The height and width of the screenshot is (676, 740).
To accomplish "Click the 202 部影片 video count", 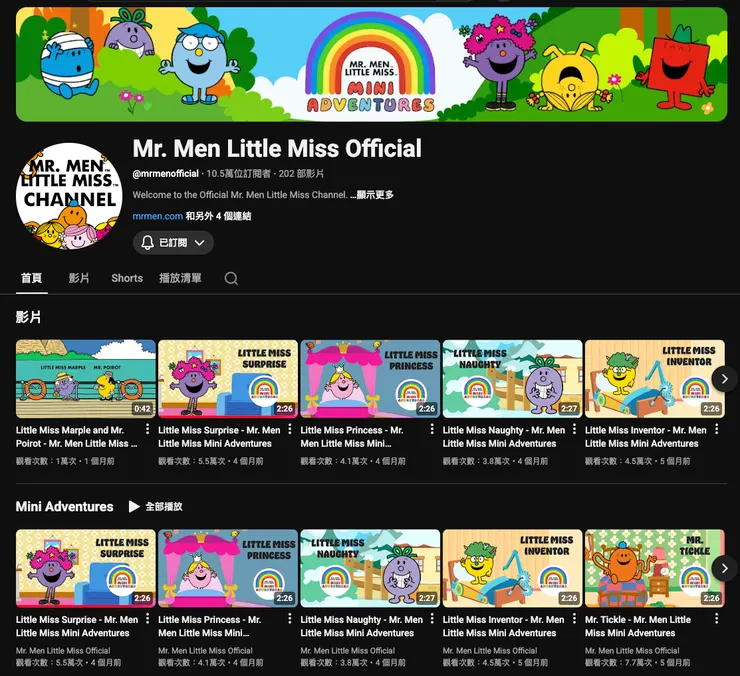I will click(301, 174).
